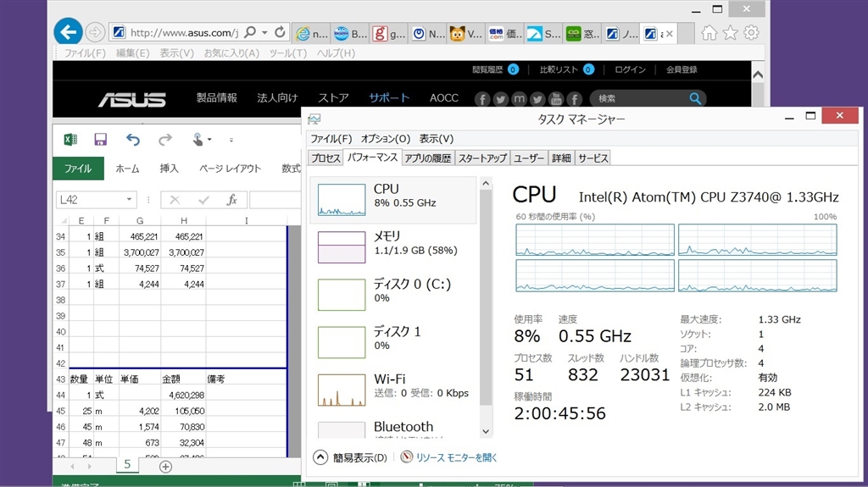This screenshot has width=868, height=487.
Task: Go back with the browser back arrow
Action: 68,33
